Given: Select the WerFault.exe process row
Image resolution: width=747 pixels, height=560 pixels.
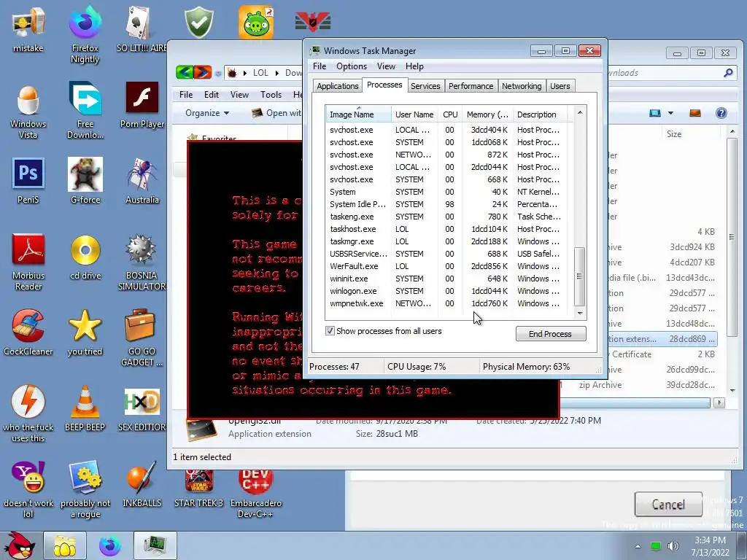Looking at the screenshot, I should click(x=449, y=266).
